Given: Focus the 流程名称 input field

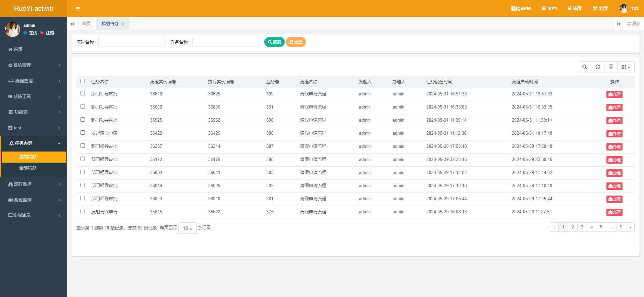Looking at the screenshot, I should pyautogui.click(x=132, y=42).
